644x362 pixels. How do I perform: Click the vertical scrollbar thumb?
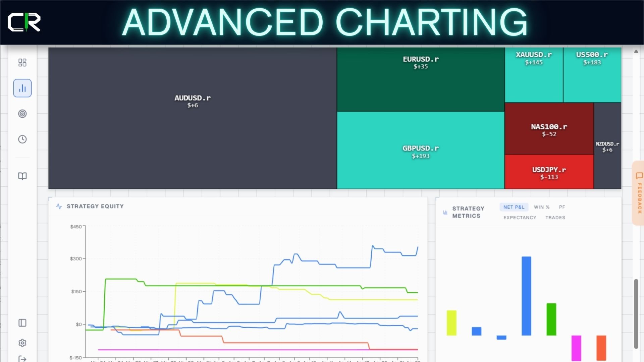coord(636,313)
